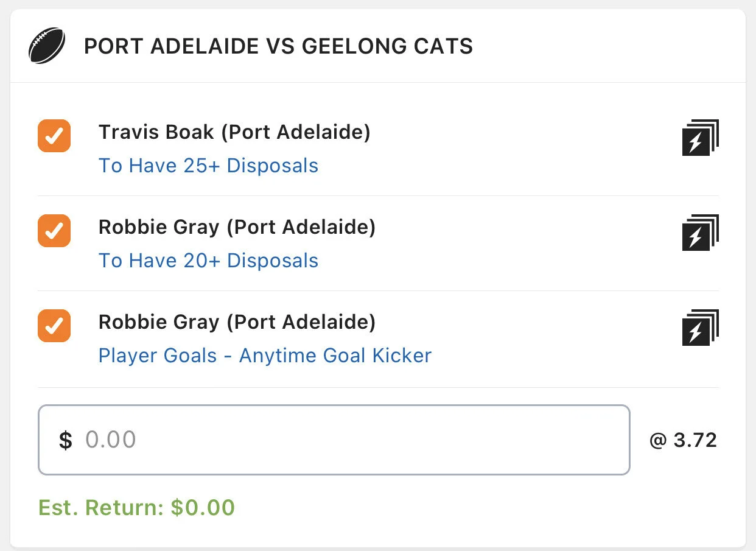
Task: Click the dollar sign in the stake box
Action: point(65,440)
